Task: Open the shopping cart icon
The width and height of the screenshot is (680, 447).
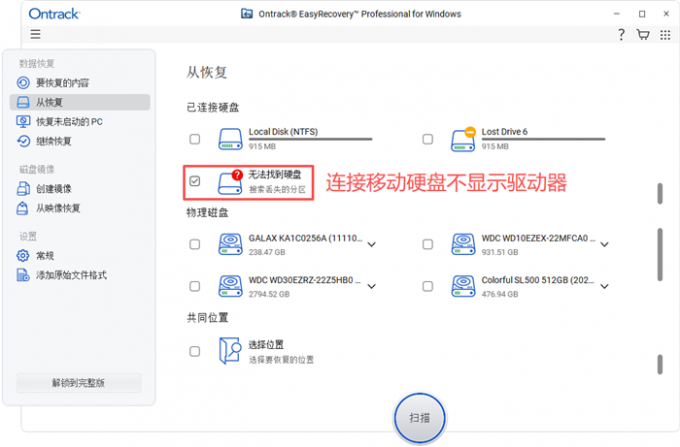Action: tap(643, 34)
